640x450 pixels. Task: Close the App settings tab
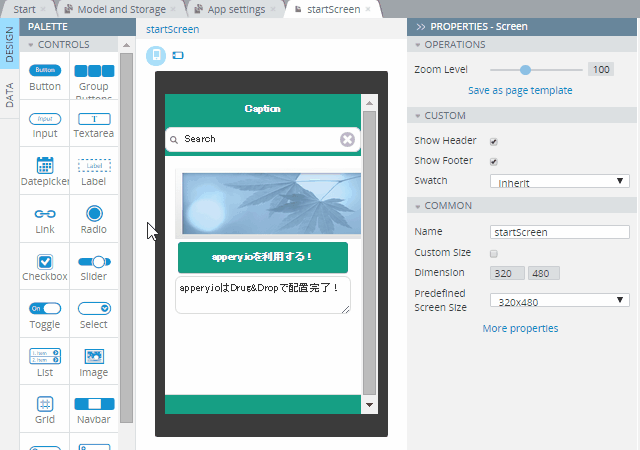point(273,9)
